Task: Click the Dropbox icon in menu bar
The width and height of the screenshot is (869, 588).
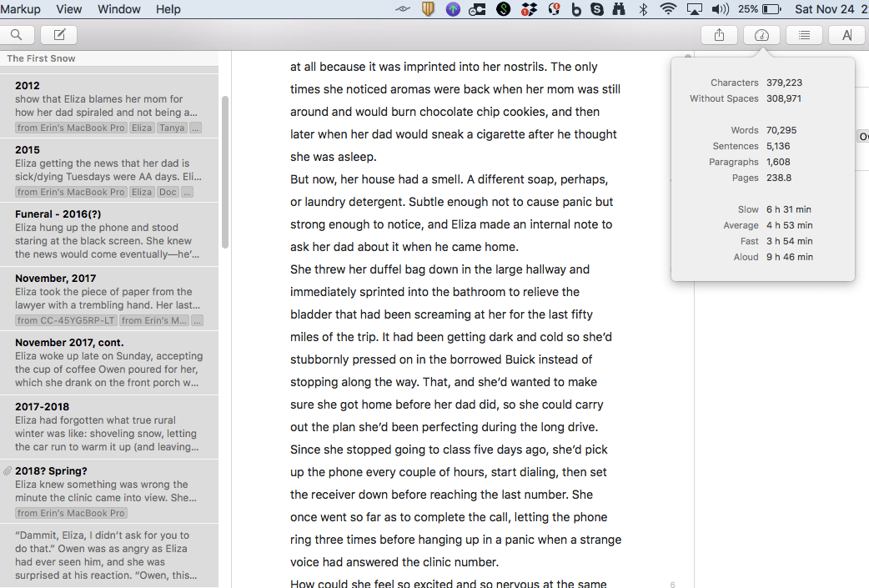Action: pos(528,9)
